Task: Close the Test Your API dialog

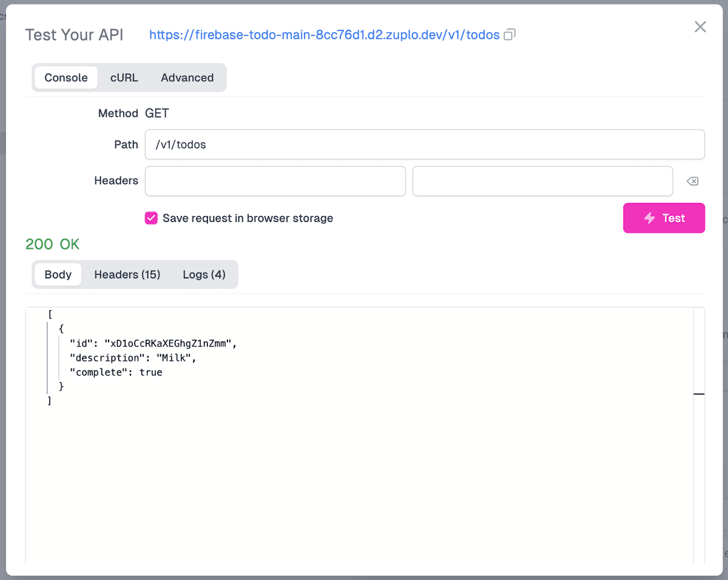Action: click(700, 27)
